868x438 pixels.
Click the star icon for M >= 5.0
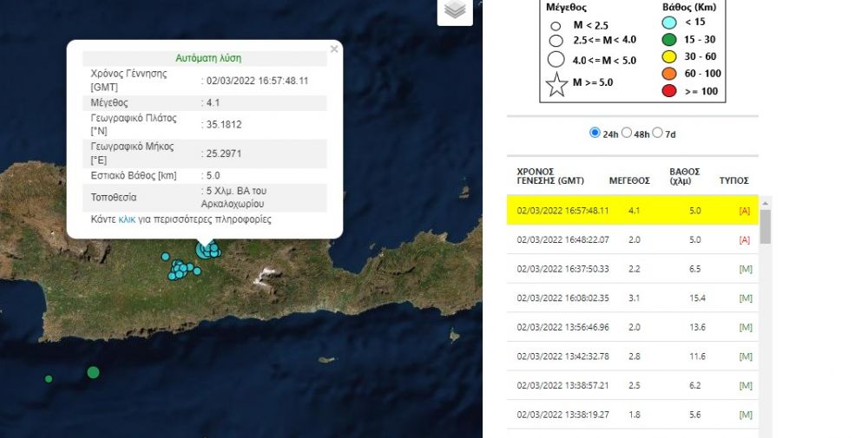(556, 83)
